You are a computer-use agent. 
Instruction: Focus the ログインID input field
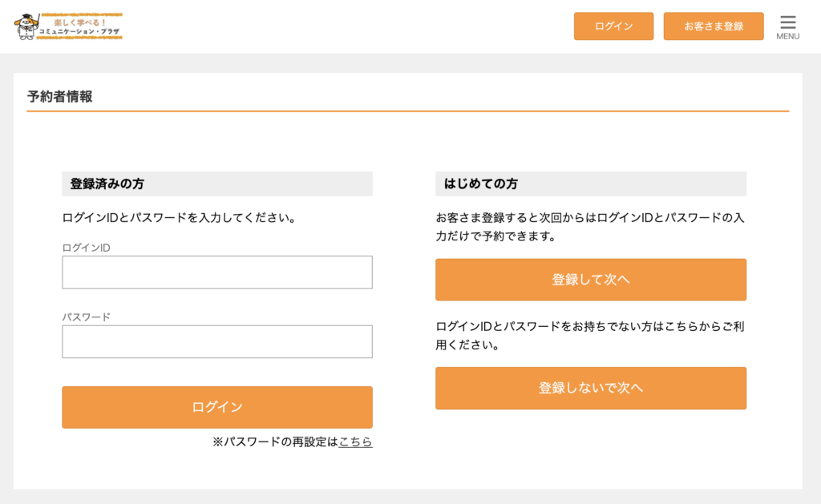tap(217, 272)
